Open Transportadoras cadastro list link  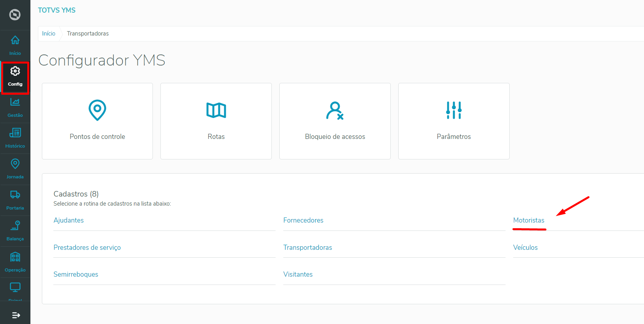coord(308,247)
